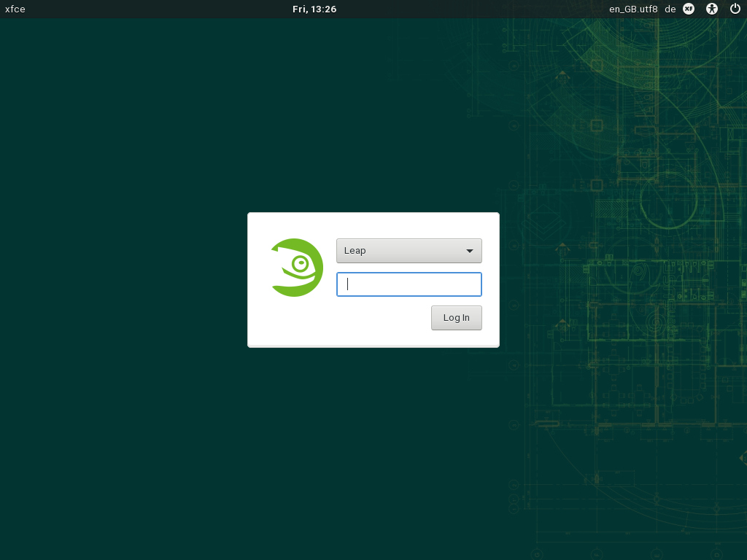Click the power icon in top bar
Image resolution: width=747 pixels, height=560 pixels.
point(735,9)
